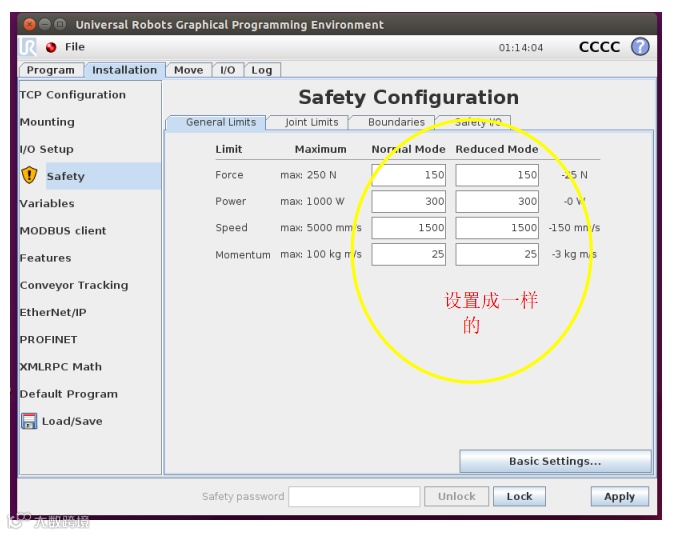Screen dimensions: 675x535
Task: Open MODBUS client in the sidebar
Action: tap(63, 231)
